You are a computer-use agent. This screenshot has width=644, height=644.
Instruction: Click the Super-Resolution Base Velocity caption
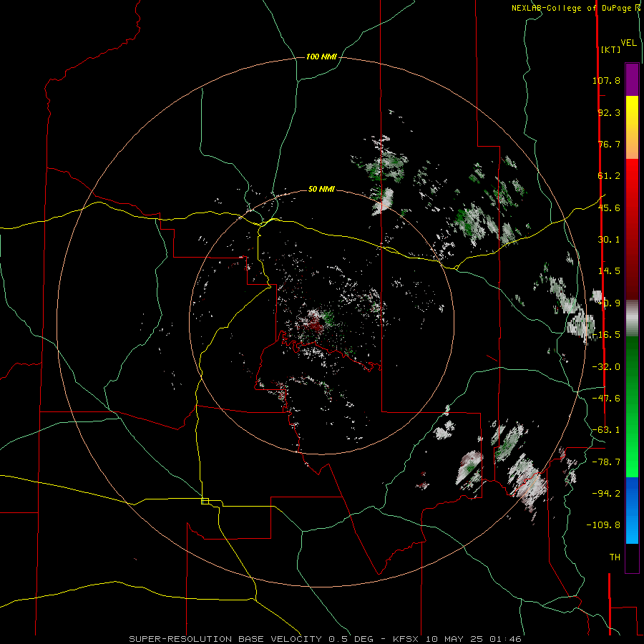(326, 639)
